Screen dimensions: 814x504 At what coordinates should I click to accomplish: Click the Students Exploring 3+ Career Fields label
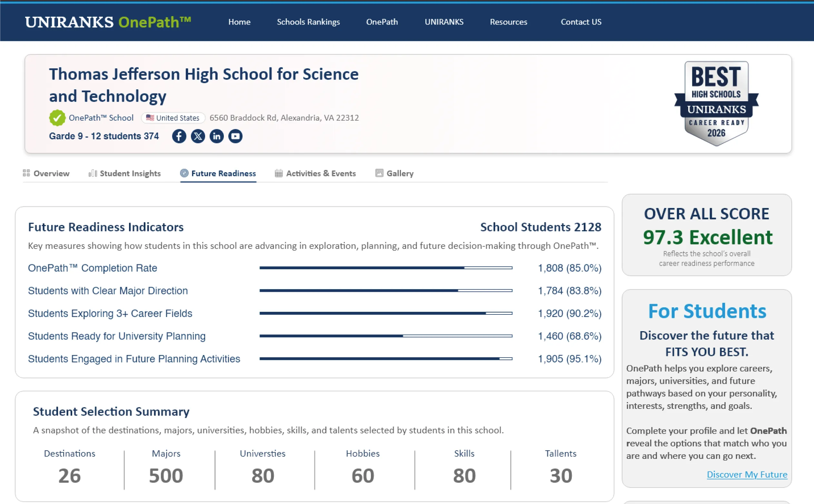[x=110, y=313]
